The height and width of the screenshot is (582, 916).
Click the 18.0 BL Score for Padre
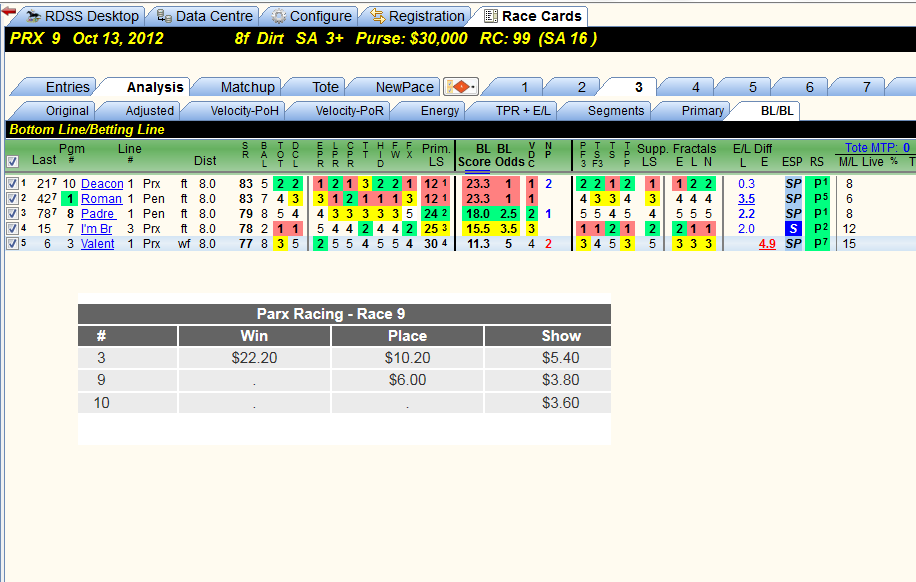477,214
